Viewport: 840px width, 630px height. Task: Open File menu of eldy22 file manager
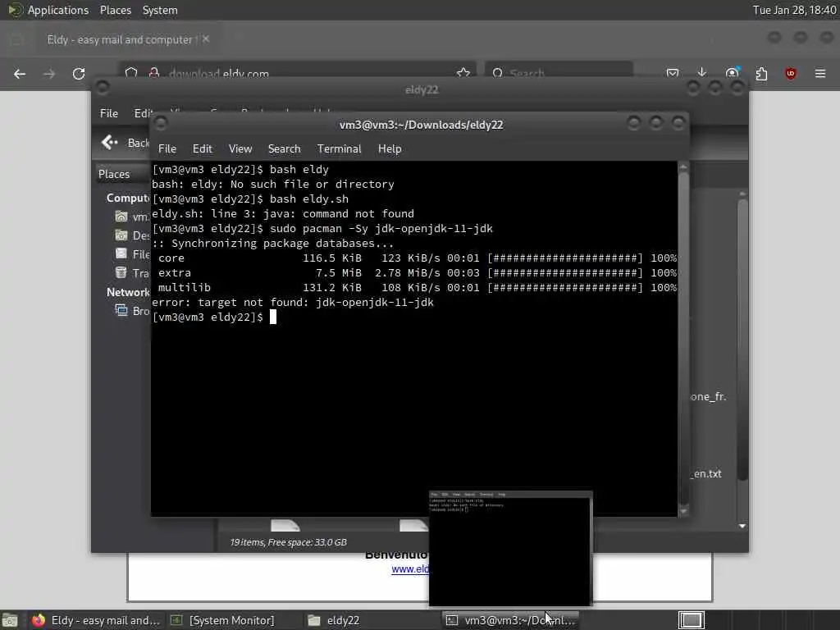pos(109,113)
